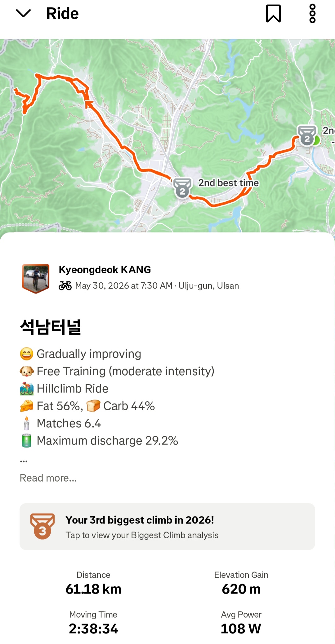Select the Distance 61.18 km stat
335x644 pixels.
[x=93, y=583]
